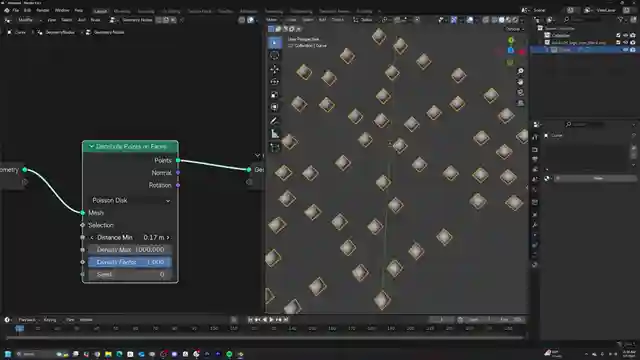The width and height of the screenshot is (640, 360).
Task: Toggle camera view gizmo in viewport
Action: pyautogui.click(x=520, y=93)
